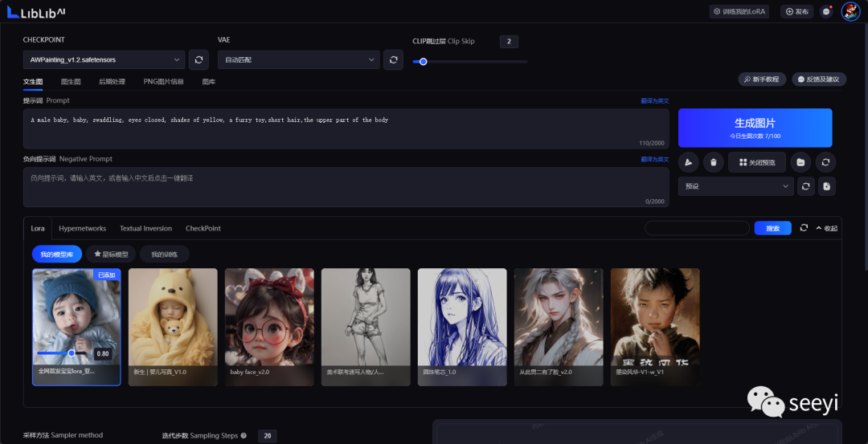The width and height of the screenshot is (868, 444).
Task: Open the message notifications icon in header
Action: [x=826, y=11]
